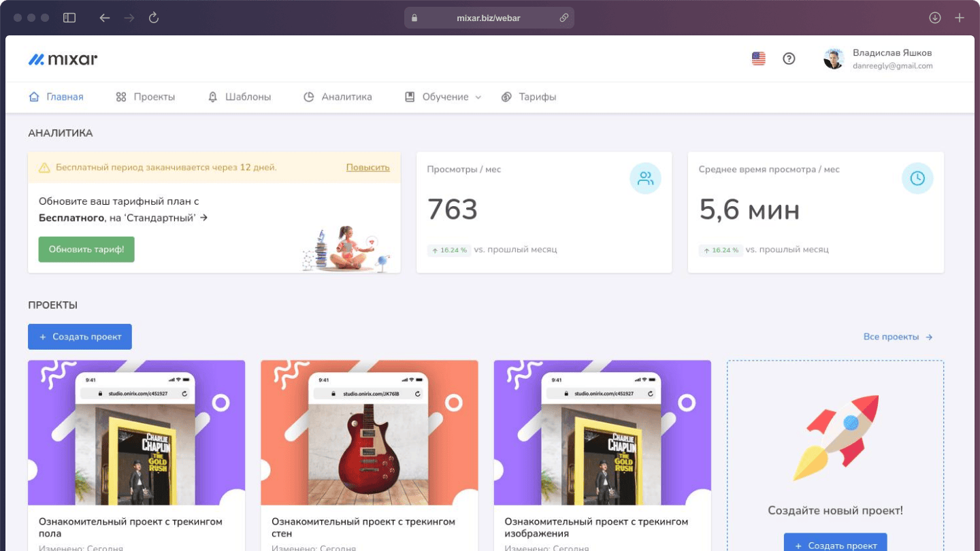980x551 pixels.
Task: Click the views users icon
Action: (x=645, y=178)
